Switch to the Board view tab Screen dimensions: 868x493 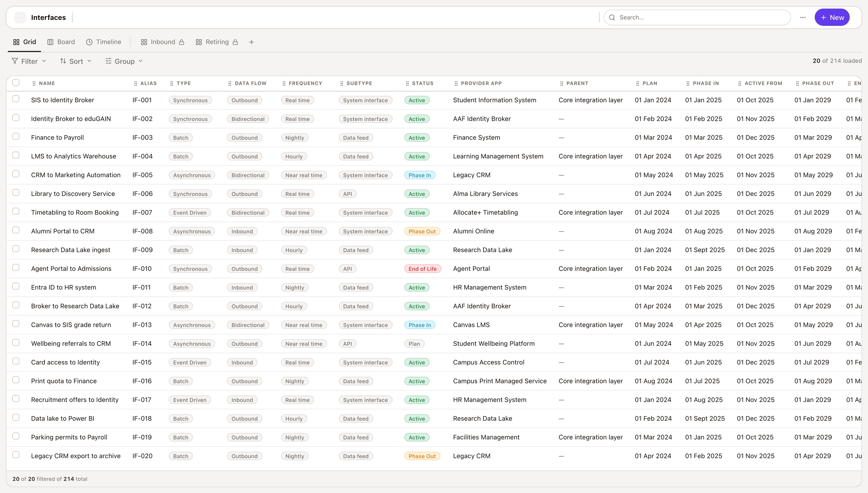pyautogui.click(x=61, y=42)
